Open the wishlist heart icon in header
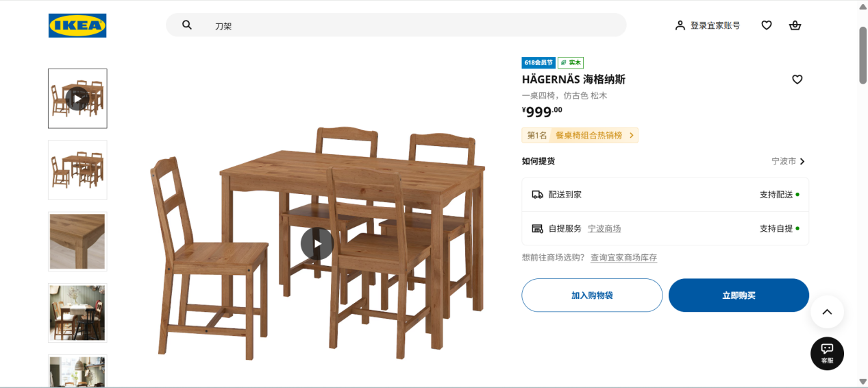The width and height of the screenshot is (868, 388). [x=767, y=25]
